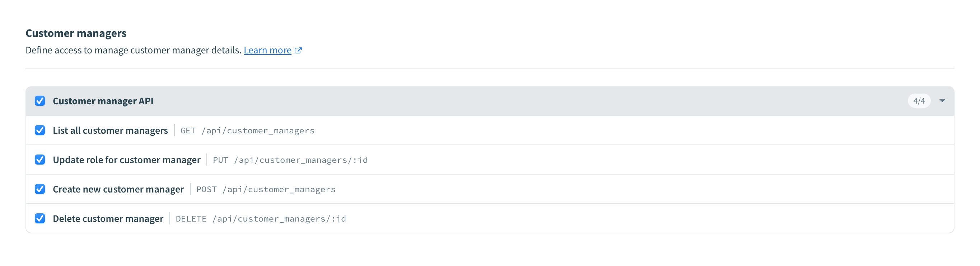This screenshot has width=980, height=266.
Task: Click the PUT /api/customer_managers/:id endpoint text
Action: (290, 160)
